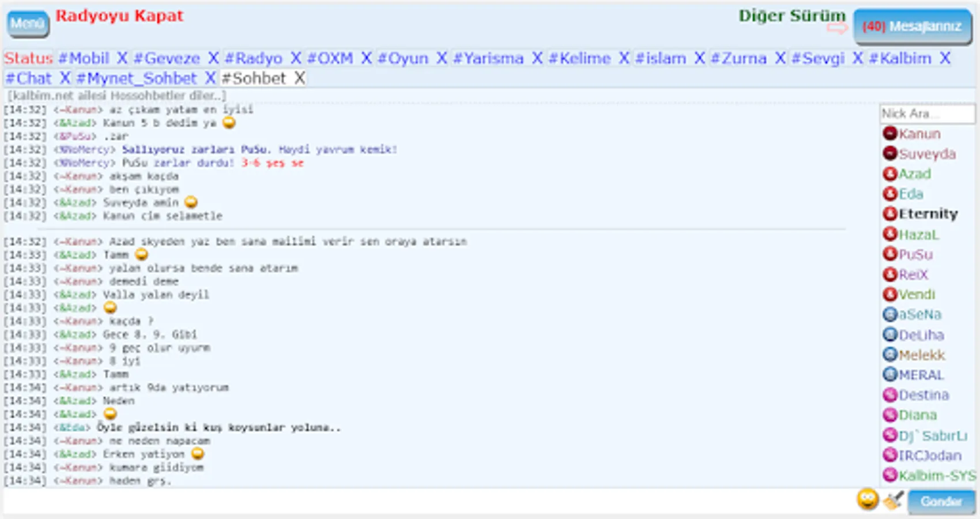This screenshot has width=980, height=519.
Task: Switch to the #Radyo channel tab
Action: pos(254,58)
